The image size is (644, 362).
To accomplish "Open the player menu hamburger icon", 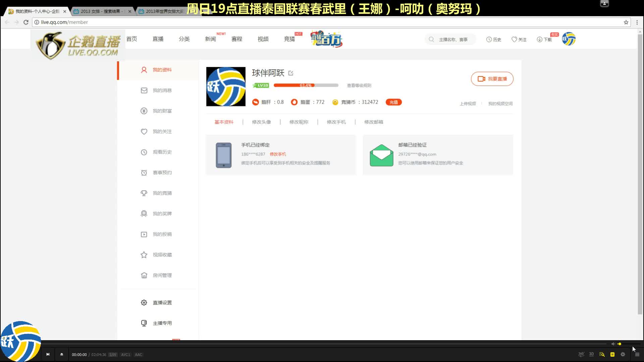I will tap(637, 354).
